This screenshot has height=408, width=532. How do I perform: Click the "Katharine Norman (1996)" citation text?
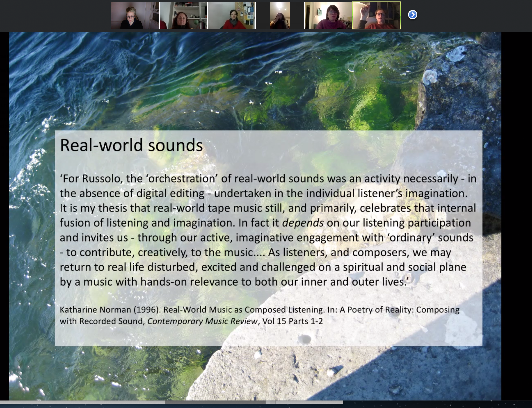tap(110, 310)
